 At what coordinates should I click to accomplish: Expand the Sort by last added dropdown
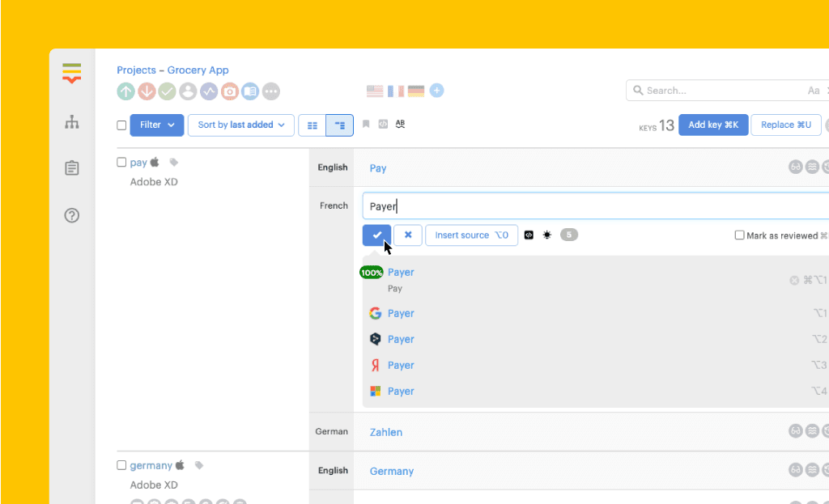[x=241, y=125]
